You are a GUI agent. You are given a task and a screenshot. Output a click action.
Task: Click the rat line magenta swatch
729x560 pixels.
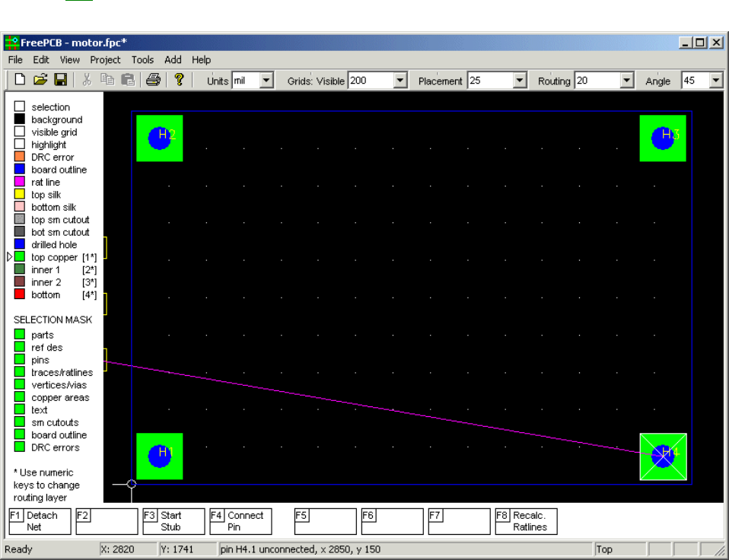point(20,181)
